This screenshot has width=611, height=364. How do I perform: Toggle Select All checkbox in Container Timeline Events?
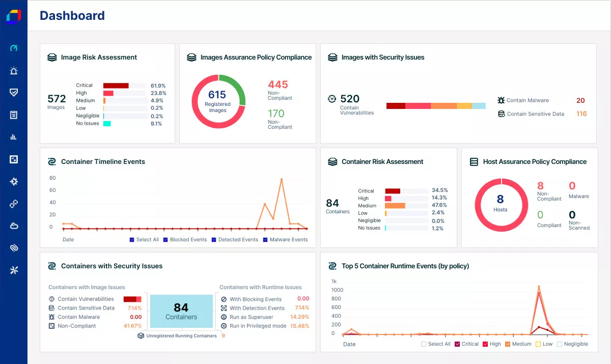[132, 240]
